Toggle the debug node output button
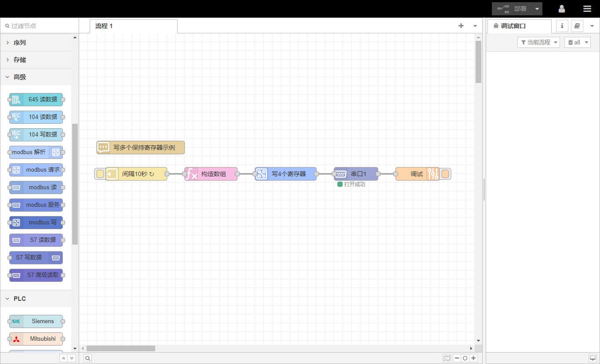The image size is (600, 364). (445, 174)
